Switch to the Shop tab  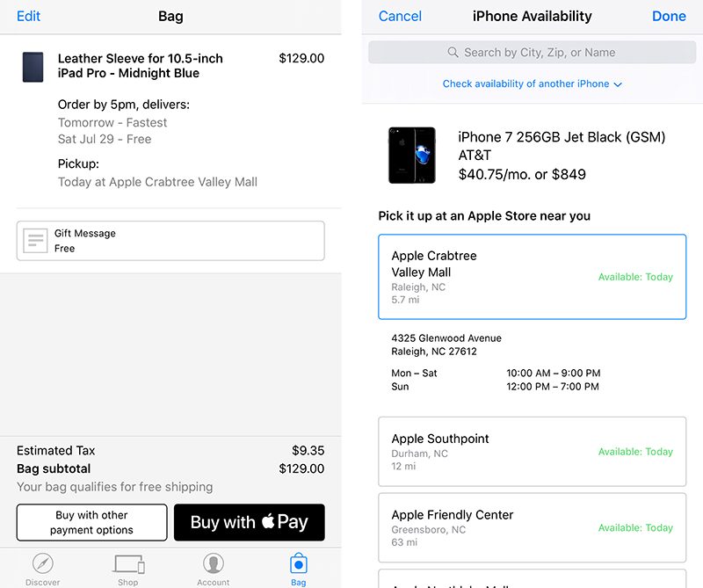click(x=128, y=567)
